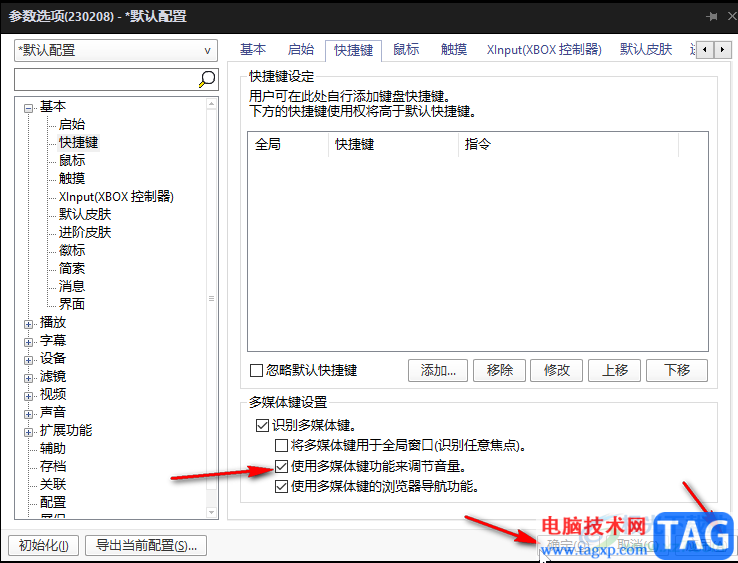Click the magnifier search icon
The width and height of the screenshot is (738, 563).
pyautogui.click(x=207, y=79)
